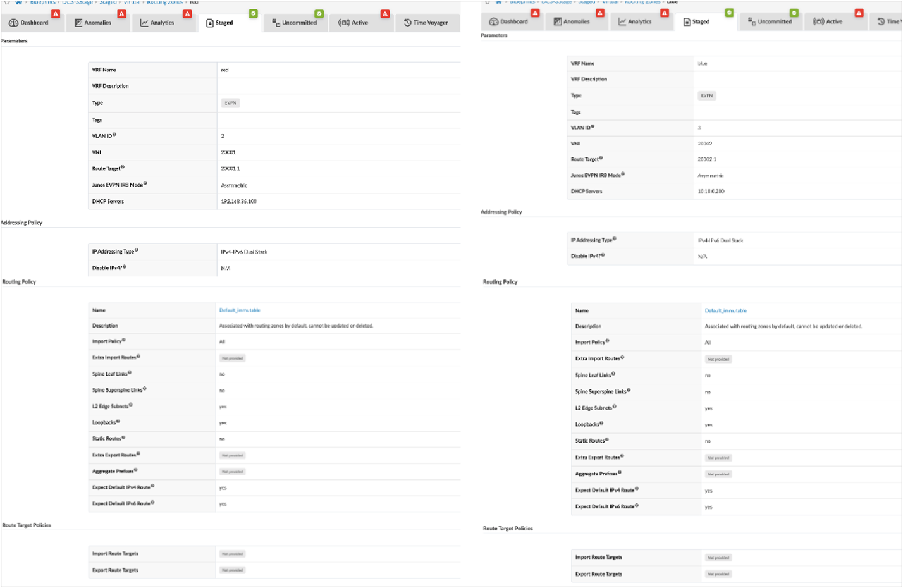Click the help icon beside Route Target, red zone panel
The image size is (903, 588).
pyautogui.click(x=123, y=167)
